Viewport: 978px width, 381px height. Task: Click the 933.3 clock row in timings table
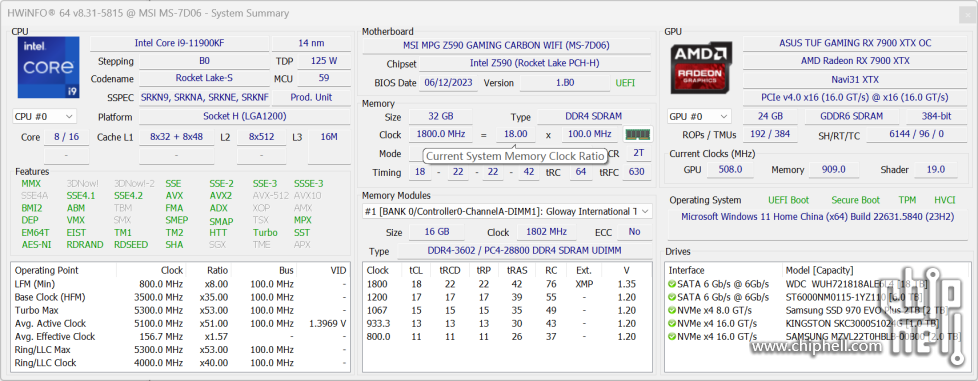(507, 324)
